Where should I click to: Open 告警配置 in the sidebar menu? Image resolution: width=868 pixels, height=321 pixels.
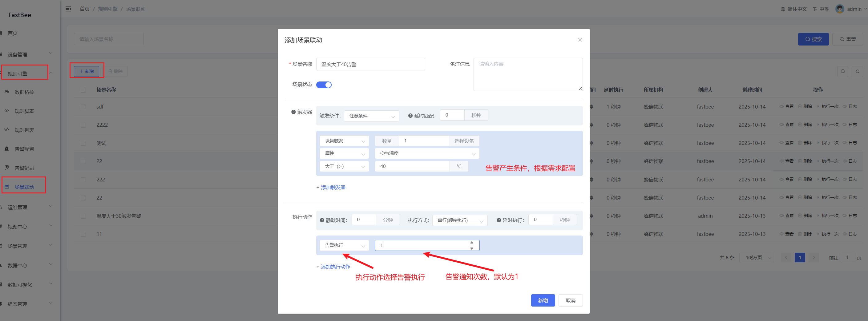24,149
